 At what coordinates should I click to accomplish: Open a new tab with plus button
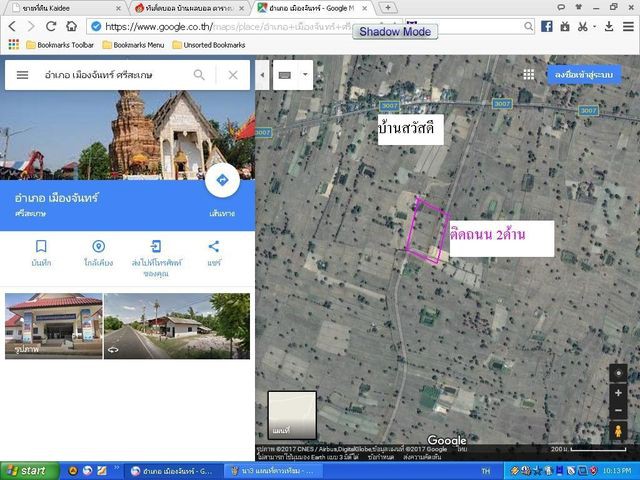(x=388, y=7)
